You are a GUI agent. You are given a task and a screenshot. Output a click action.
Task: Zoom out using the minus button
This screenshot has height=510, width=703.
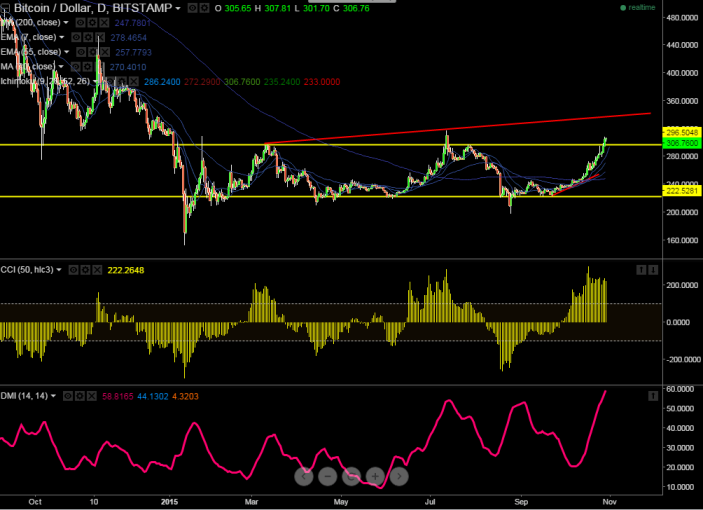click(x=328, y=476)
